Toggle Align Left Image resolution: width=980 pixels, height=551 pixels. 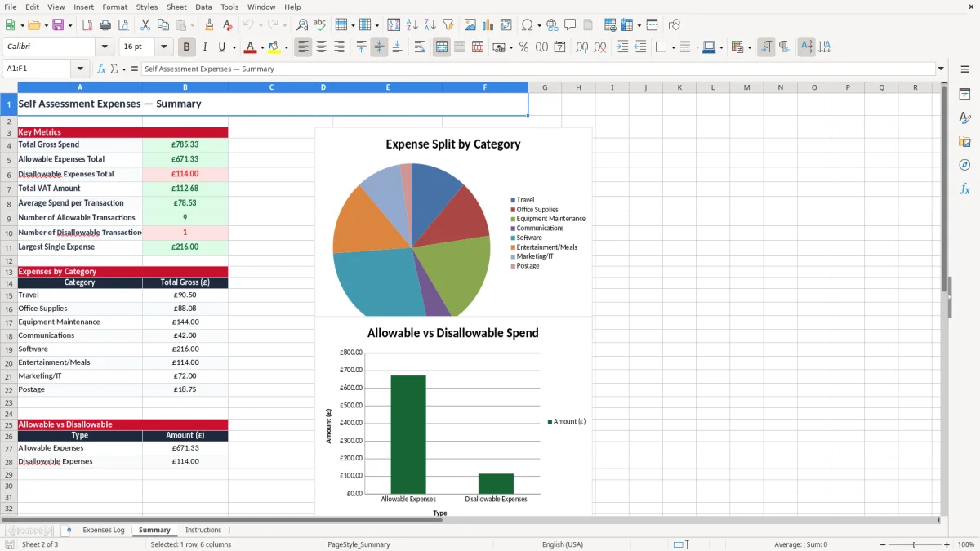pyautogui.click(x=303, y=47)
